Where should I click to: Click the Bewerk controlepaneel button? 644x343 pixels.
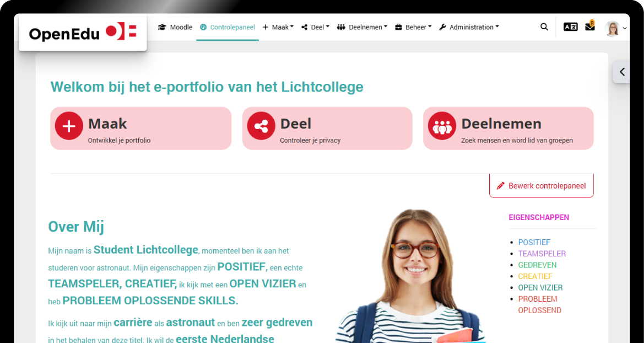pos(542,186)
